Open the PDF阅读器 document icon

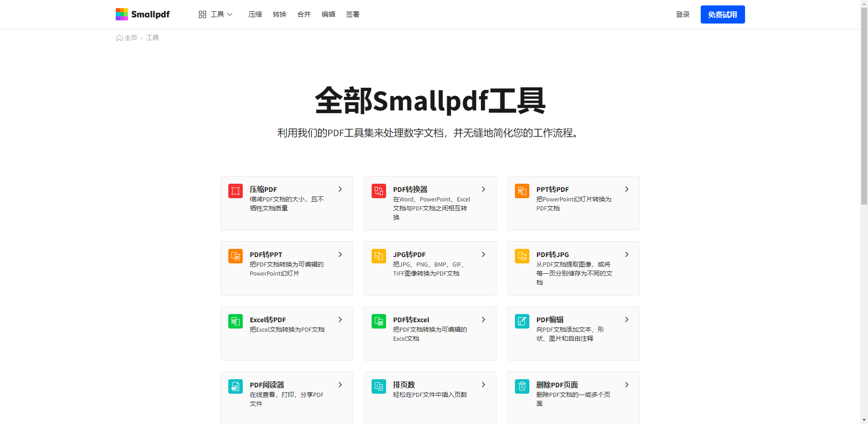click(x=235, y=386)
